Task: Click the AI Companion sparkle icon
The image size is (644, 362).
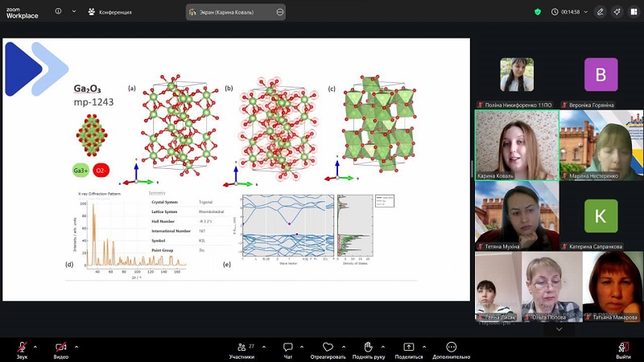Action: [617, 12]
